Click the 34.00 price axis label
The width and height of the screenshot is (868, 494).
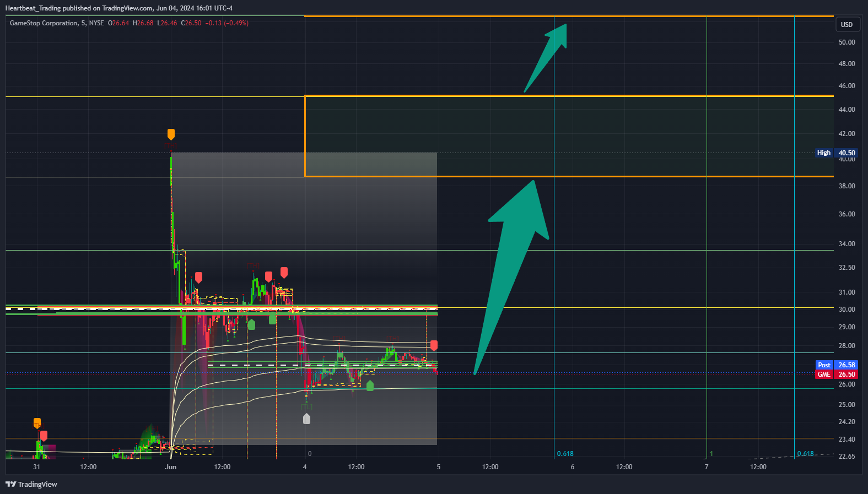(847, 243)
